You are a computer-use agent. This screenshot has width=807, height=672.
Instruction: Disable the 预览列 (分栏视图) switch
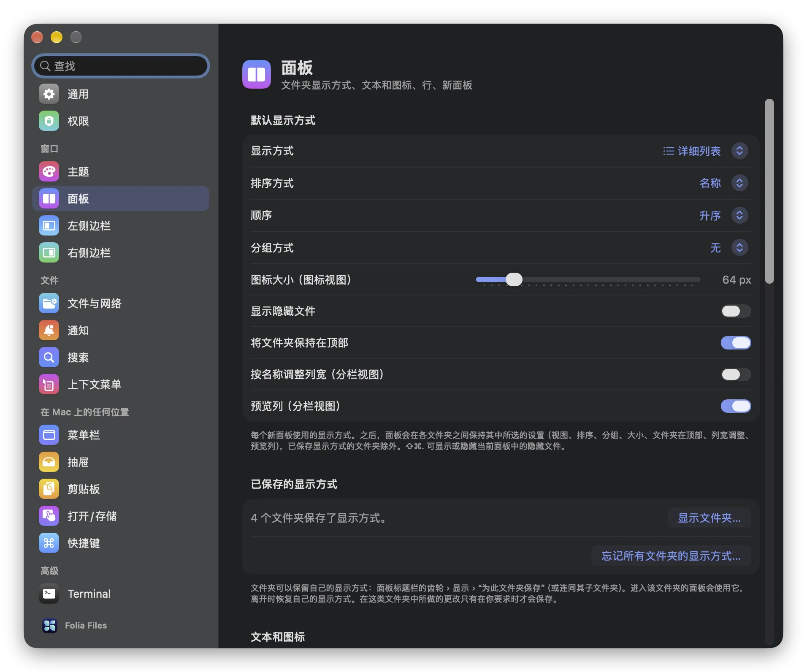click(x=736, y=406)
